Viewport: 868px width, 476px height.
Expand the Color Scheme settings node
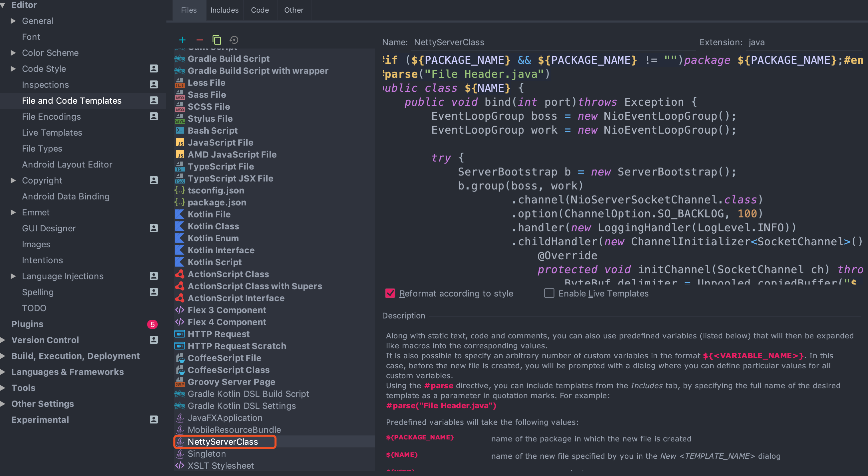(13, 53)
